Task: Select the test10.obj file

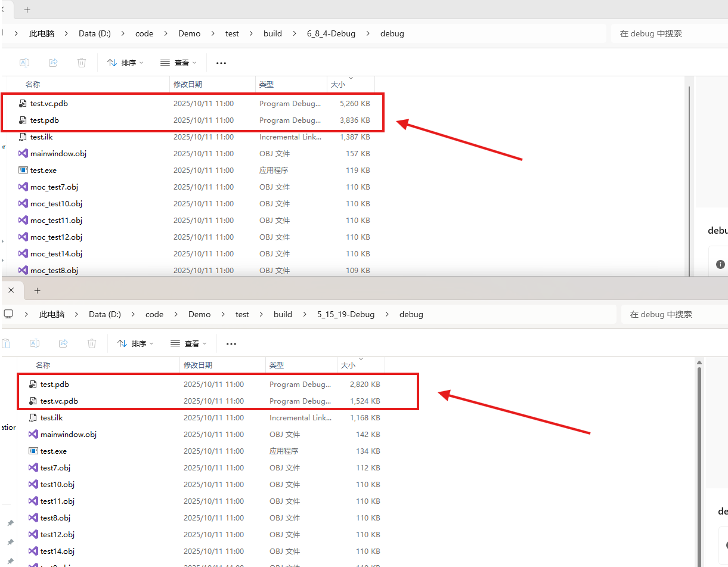Action: pyautogui.click(x=57, y=484)
